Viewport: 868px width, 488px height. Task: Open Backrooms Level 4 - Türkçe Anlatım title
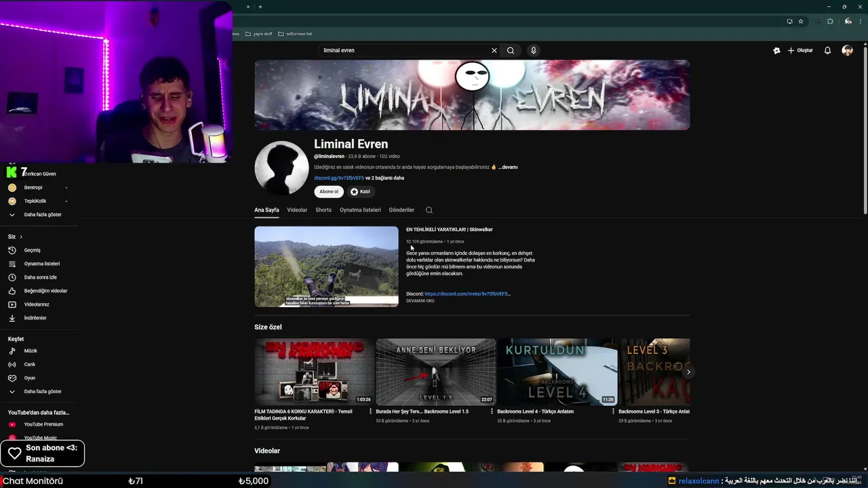(x=535, y=411)
